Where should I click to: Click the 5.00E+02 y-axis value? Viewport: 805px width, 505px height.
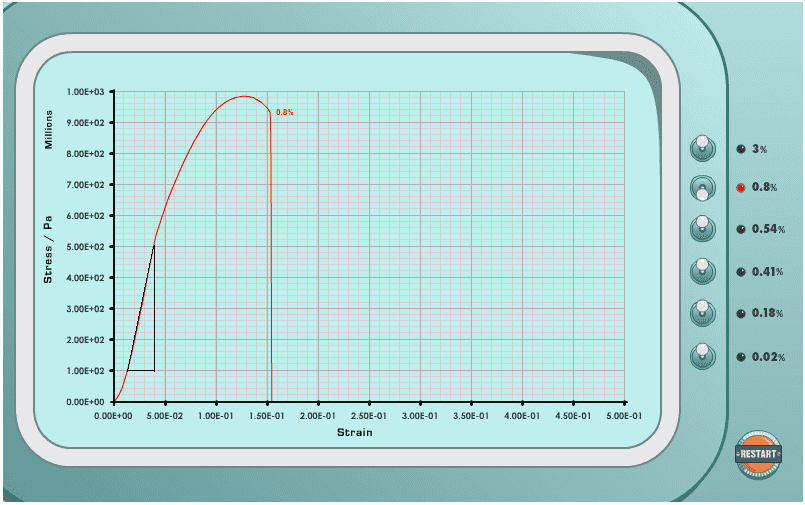pyautogui.click(x=85, y=247)
